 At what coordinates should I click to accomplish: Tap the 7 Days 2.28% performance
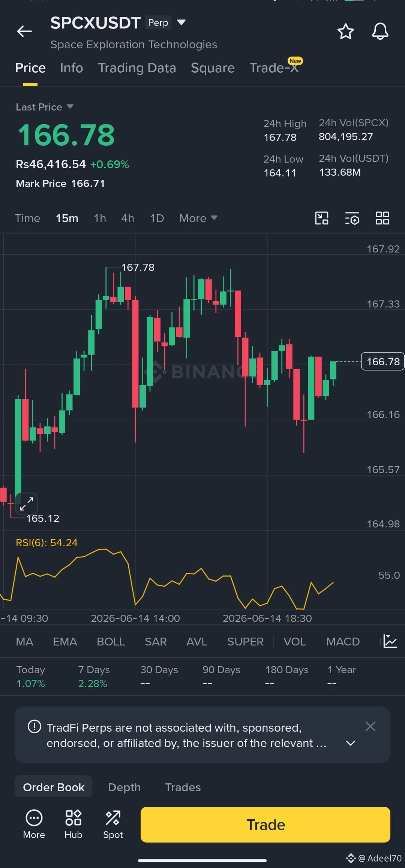pyautogui.click(x=94, y=676)
